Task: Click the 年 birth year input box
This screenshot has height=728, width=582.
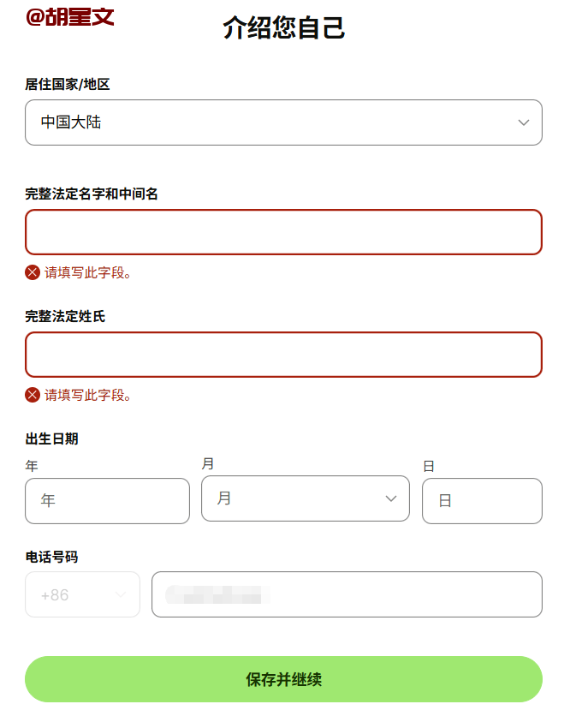Action: coord(107,501)
